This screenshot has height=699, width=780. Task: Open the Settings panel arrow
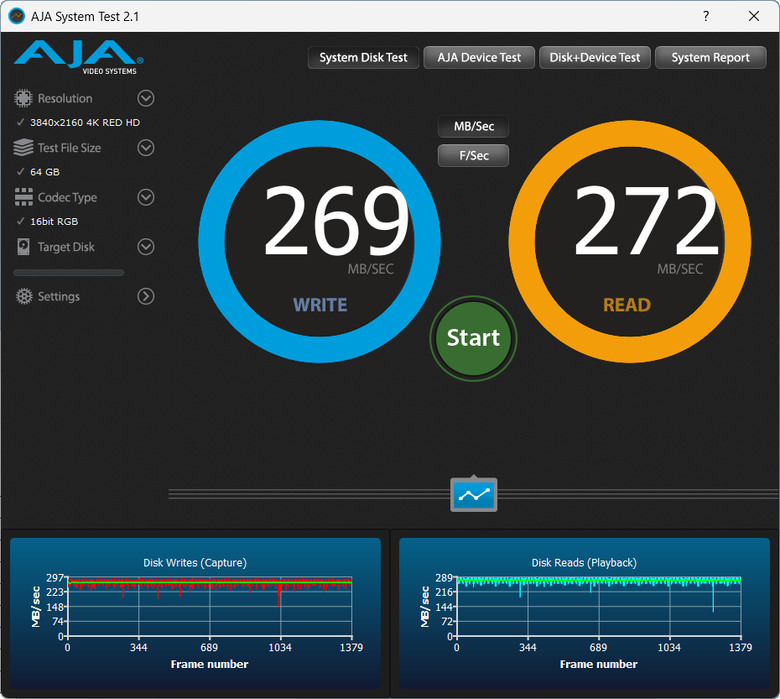146,297
